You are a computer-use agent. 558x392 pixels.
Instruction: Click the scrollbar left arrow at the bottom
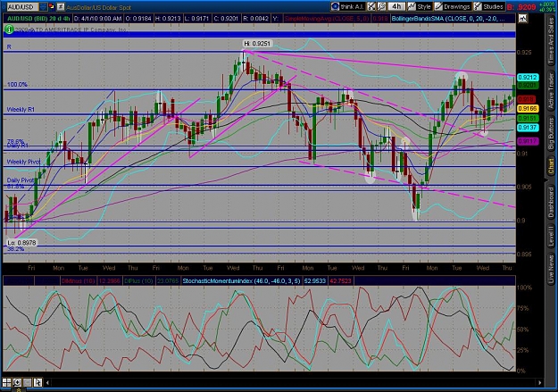tap(47, 383)
